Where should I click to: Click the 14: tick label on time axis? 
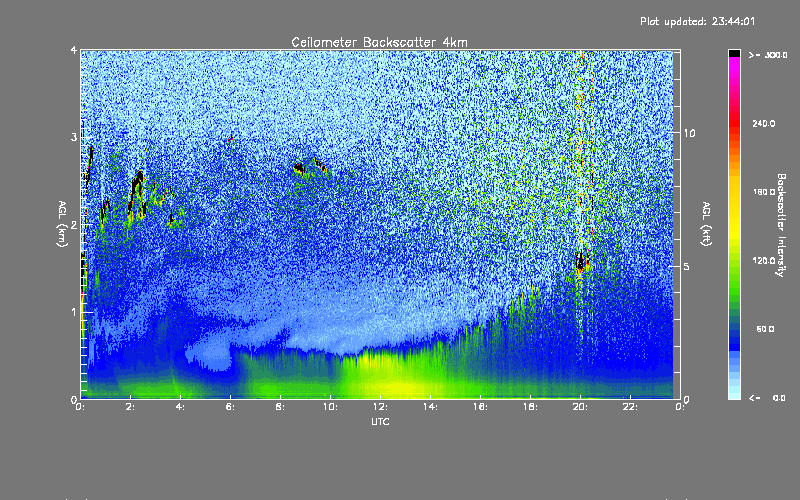point(430,407)
